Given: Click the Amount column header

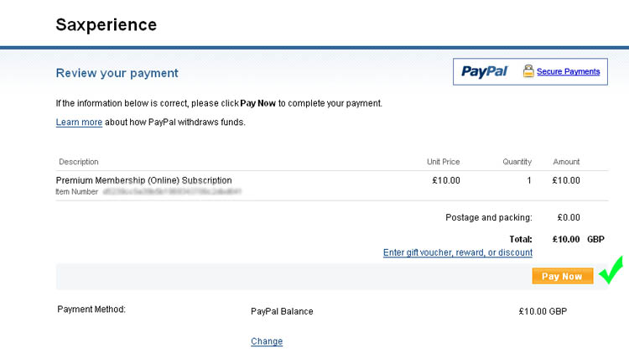Looking at the screenshot, I should (x=566, y=162).
